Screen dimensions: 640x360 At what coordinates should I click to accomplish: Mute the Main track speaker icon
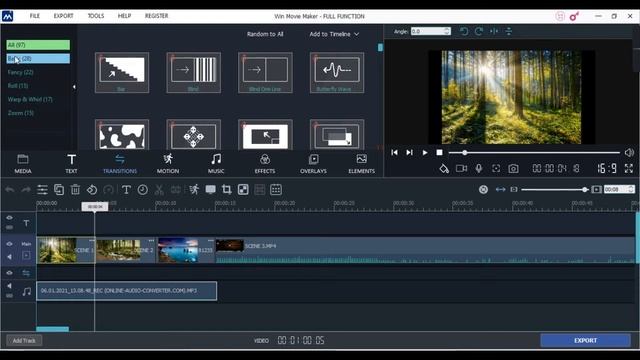[9, 257]
